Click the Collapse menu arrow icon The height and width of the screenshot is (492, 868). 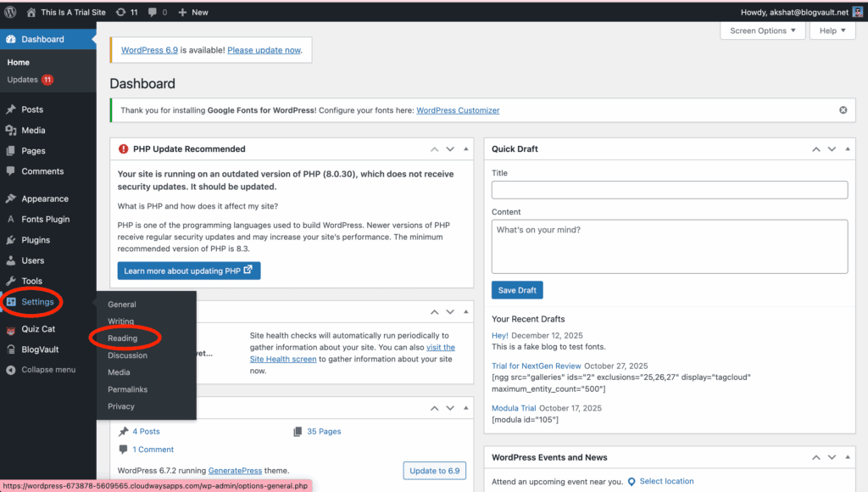coord(10,370)
